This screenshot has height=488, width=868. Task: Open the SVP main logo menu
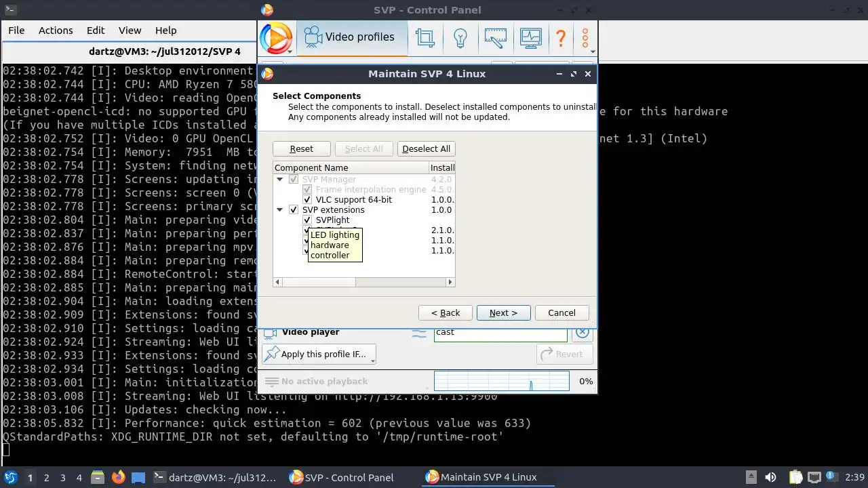[x=276, y=37]
